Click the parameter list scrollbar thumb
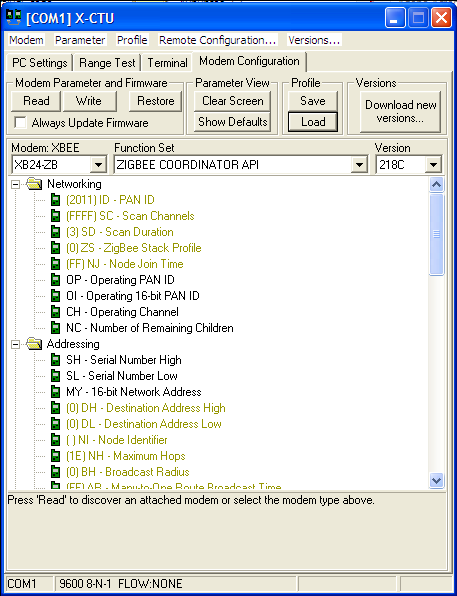Image resolution: width=457 pixels, height=596 pixels. 436,234
